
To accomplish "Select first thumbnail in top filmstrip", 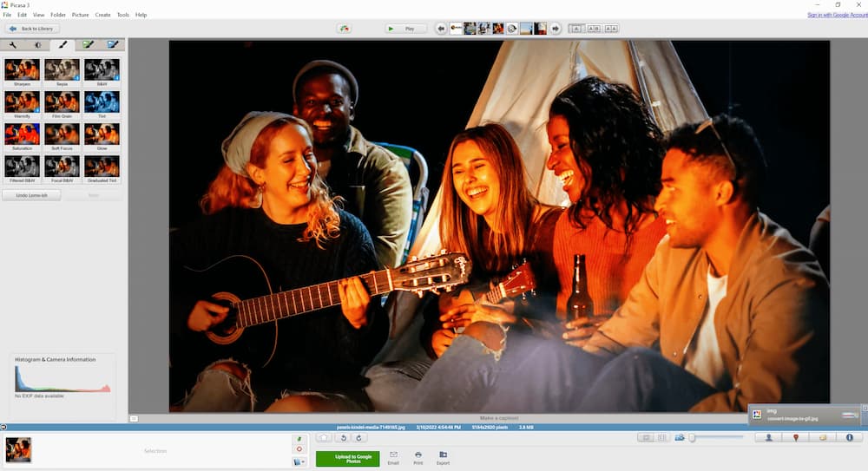I will (457, 29).
